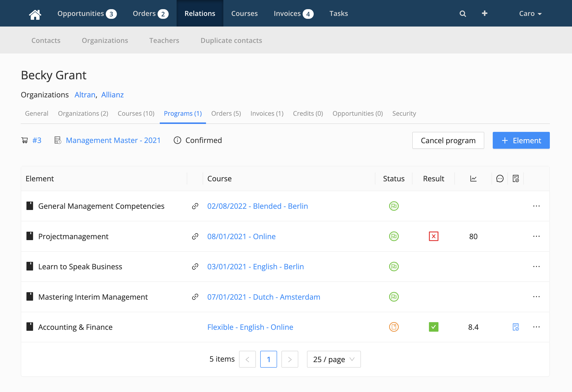Go to the home icon
Screen dimensions: 572x392
(x=35, y=14)
